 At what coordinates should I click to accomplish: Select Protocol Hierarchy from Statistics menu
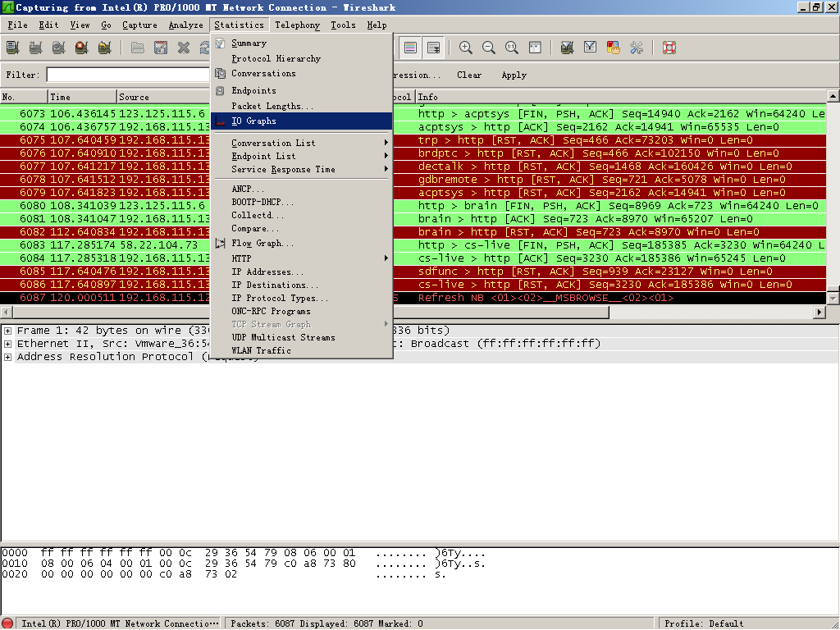[302, 58]
